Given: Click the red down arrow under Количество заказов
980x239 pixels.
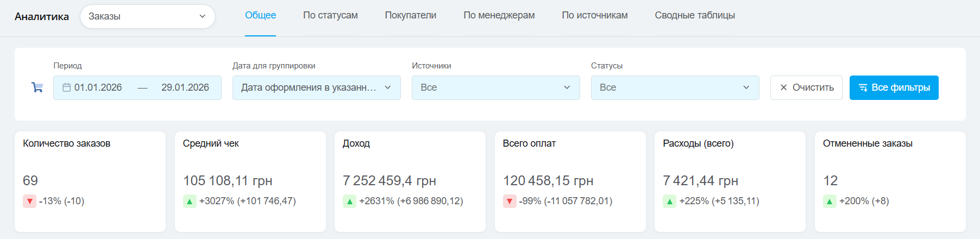Looking at the screenshot, I should click(29, 202).
